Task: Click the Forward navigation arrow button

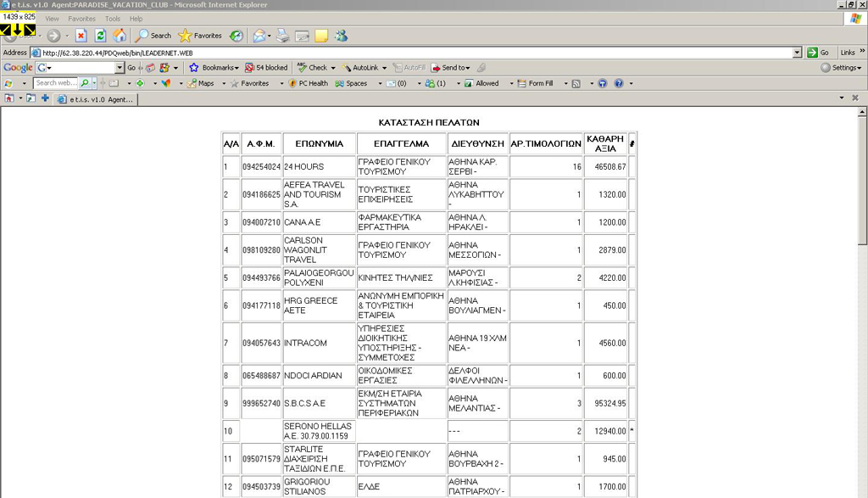Action: pos(53,36)
